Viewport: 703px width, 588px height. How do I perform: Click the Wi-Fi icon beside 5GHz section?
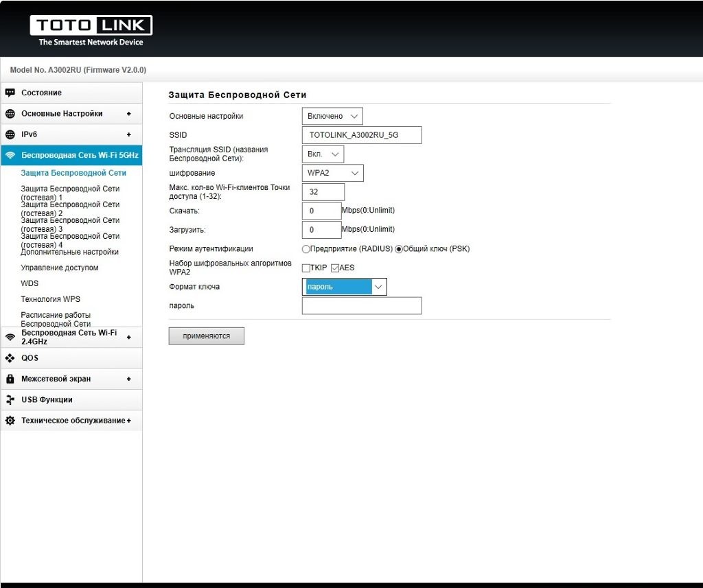pos(10,156)
